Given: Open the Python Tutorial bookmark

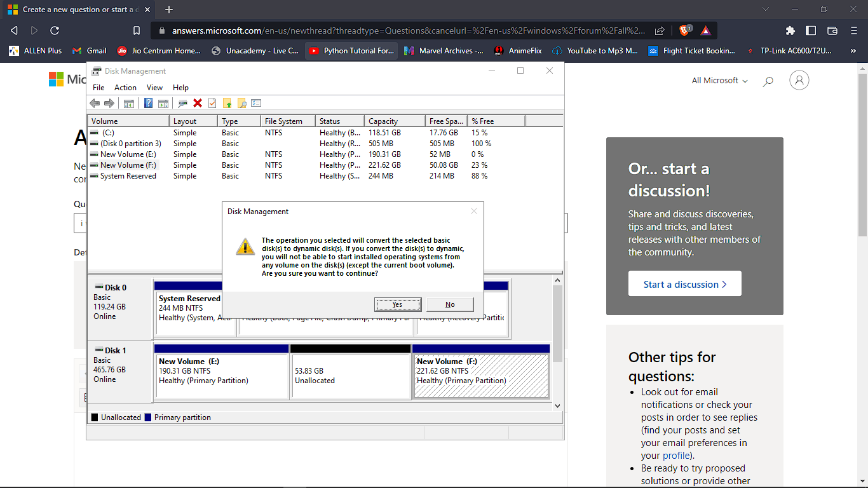Looking at the screenshot, I should pyautogui.click(x=351, y=51).
